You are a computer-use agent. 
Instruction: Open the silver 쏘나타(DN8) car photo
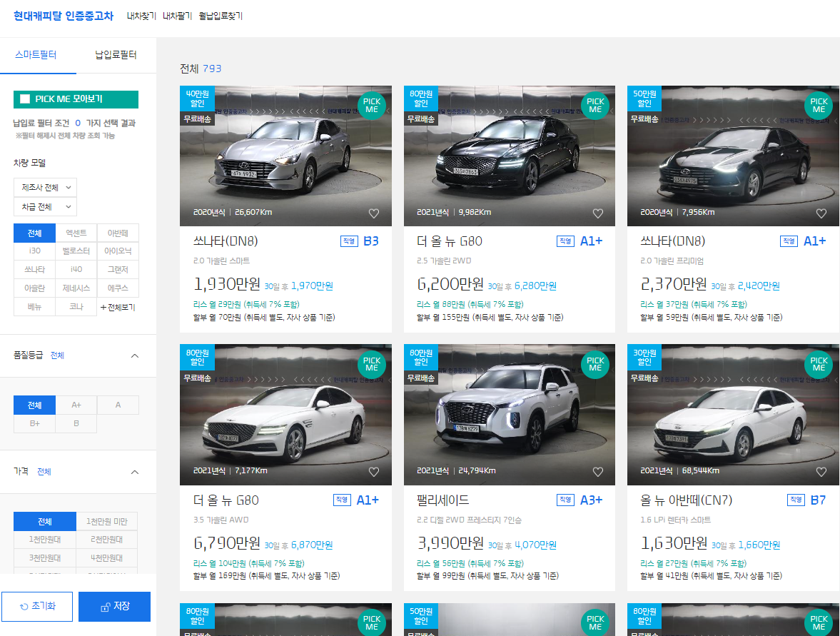pos(285,156)
